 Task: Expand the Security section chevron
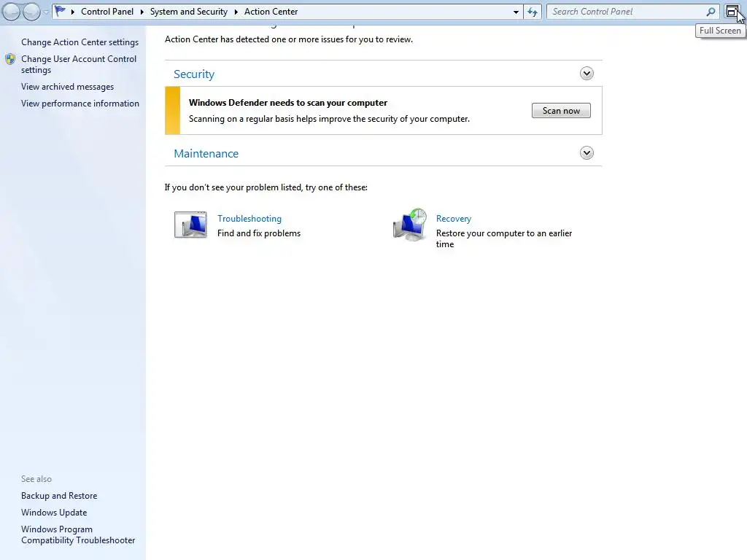587,74
